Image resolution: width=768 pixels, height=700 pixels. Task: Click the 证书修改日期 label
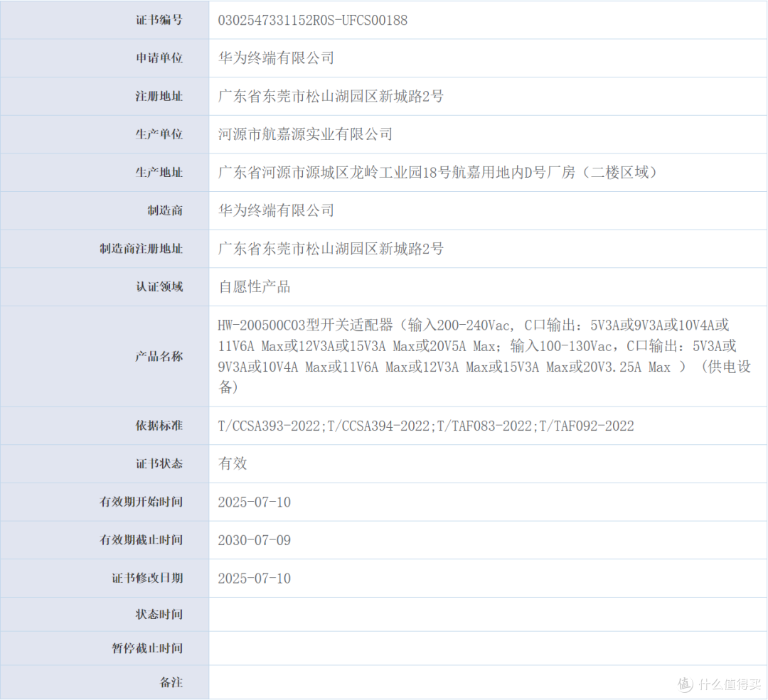[x=147, y=578]
